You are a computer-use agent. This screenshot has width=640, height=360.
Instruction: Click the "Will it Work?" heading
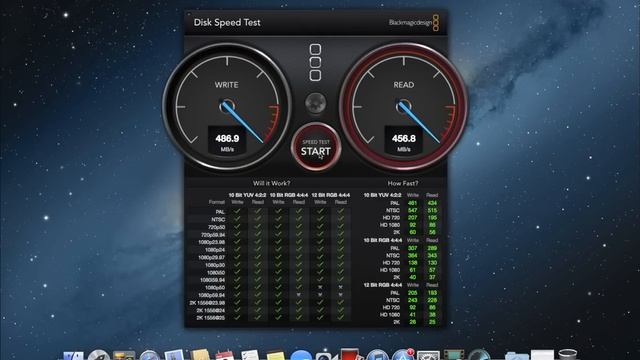click(x=271, y=183)
